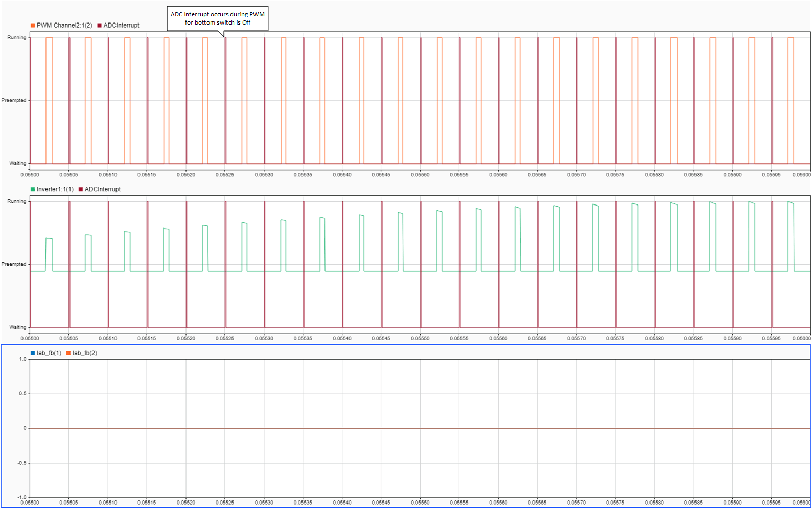The width and height of the screenshot is (812, 525).
Task: Click the 0.05575 tick label under bottom plot
Action: point(615,503)
